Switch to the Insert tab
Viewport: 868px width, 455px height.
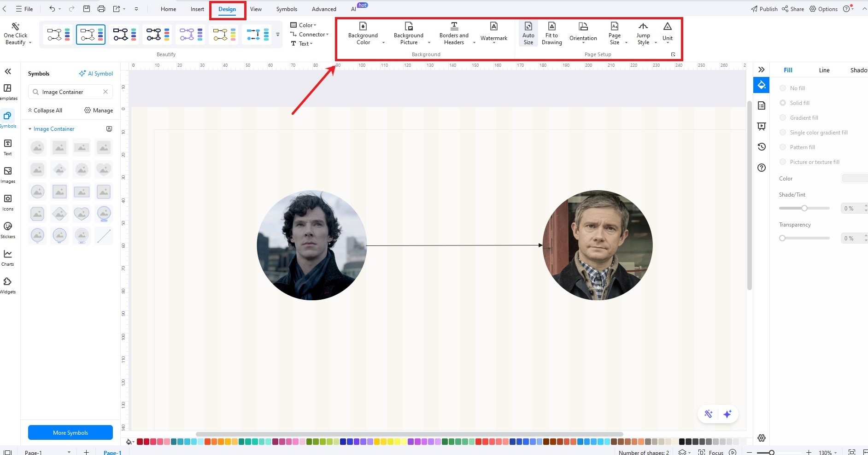point(197,9)
